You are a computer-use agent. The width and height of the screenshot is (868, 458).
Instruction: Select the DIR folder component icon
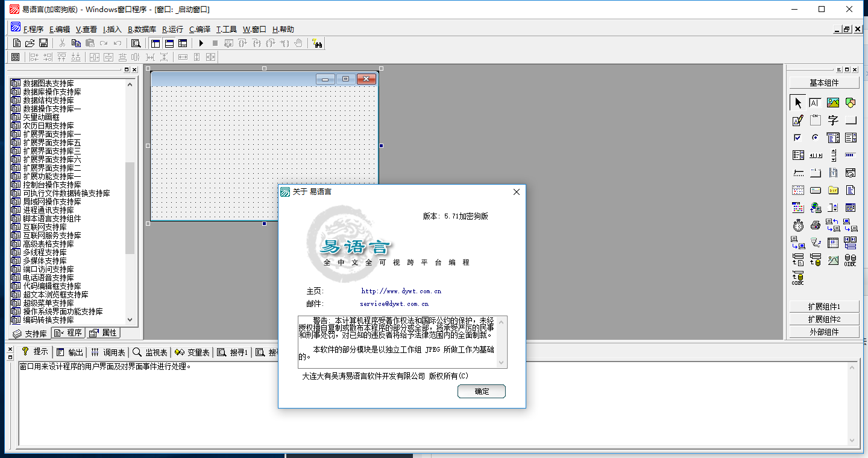pyautogui.click(x=833, y=190)
